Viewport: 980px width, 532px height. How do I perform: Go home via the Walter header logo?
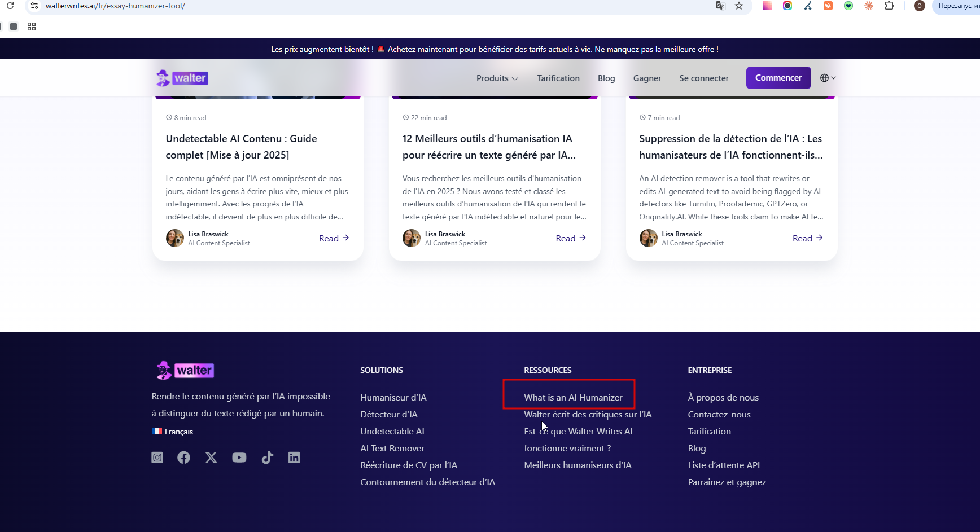[x=182, y=78]
